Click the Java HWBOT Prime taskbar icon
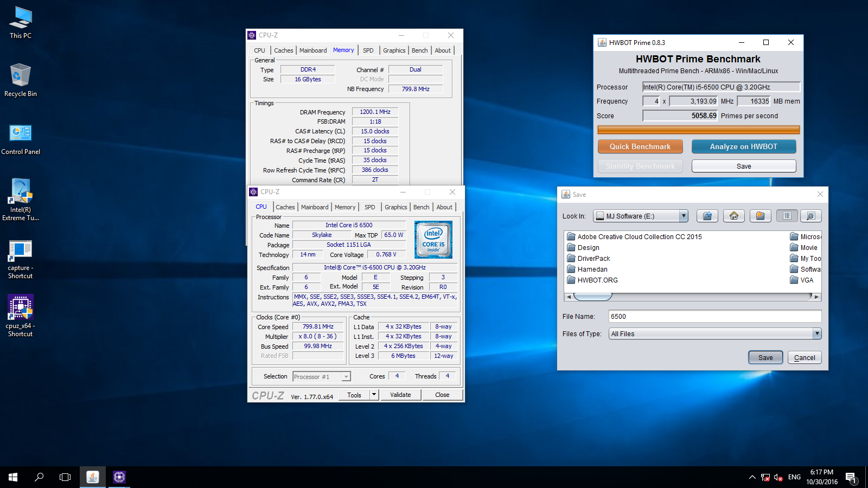 (93, 477)
